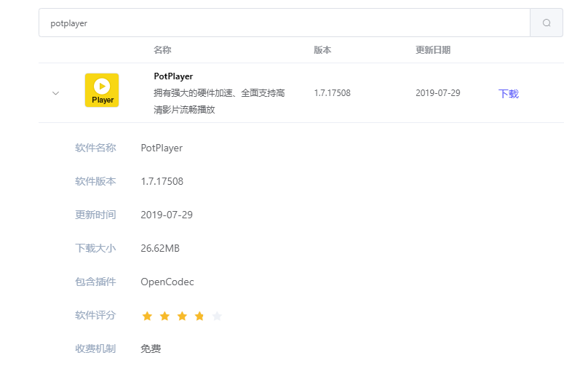The image size is (588, 366).
Task: Click date 2019-07-29 in the table row
Action: pos(437,93)
